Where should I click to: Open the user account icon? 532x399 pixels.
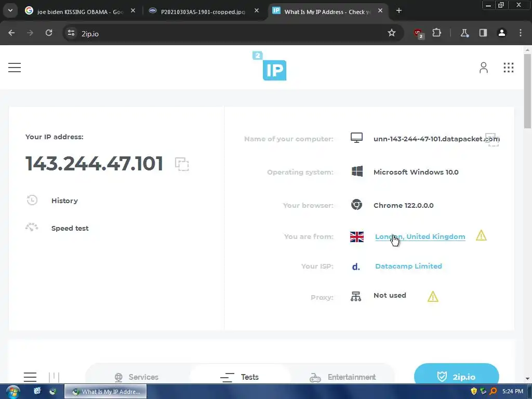click(x=484, y=68)
